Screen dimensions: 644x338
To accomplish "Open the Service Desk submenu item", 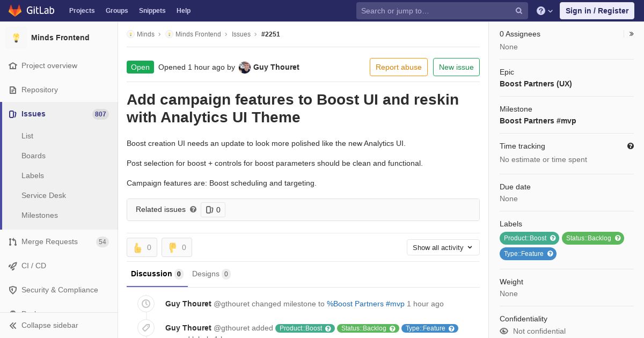I will tap(43, 195).
